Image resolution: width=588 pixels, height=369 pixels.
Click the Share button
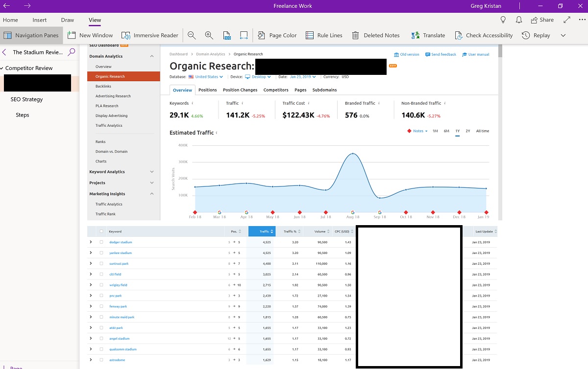[x=542, y=20]
